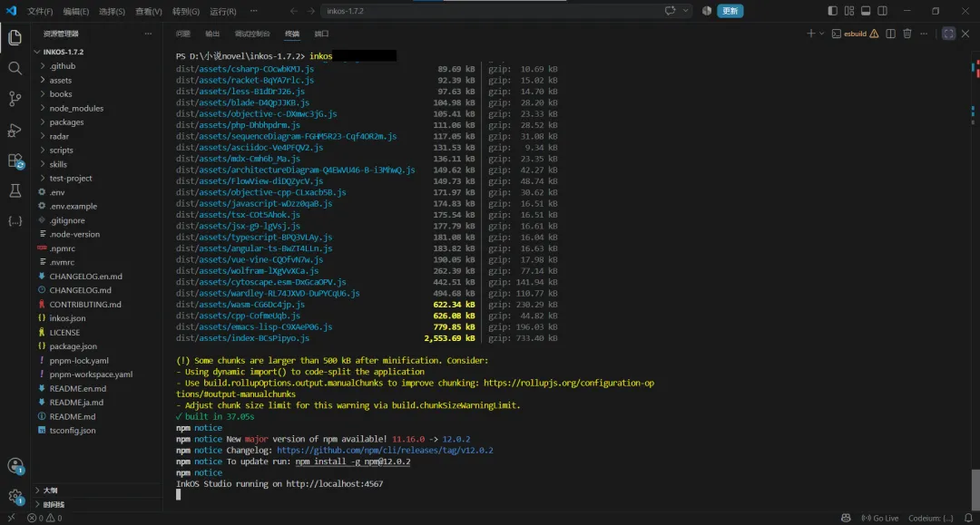Click errors and warnings count in status bar
The height and width of the screenshot is (525, 980).
pyautogui.click(x=44, y=518)
